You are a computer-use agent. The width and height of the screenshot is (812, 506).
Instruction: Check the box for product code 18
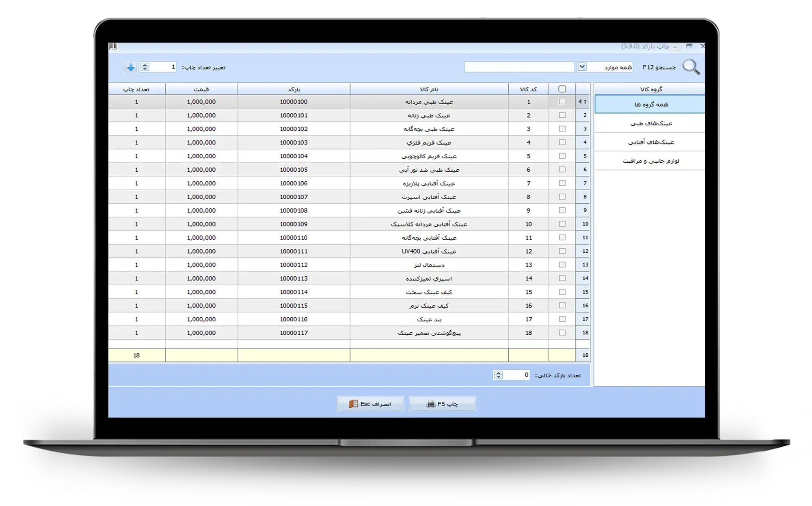tap(562, 333)
